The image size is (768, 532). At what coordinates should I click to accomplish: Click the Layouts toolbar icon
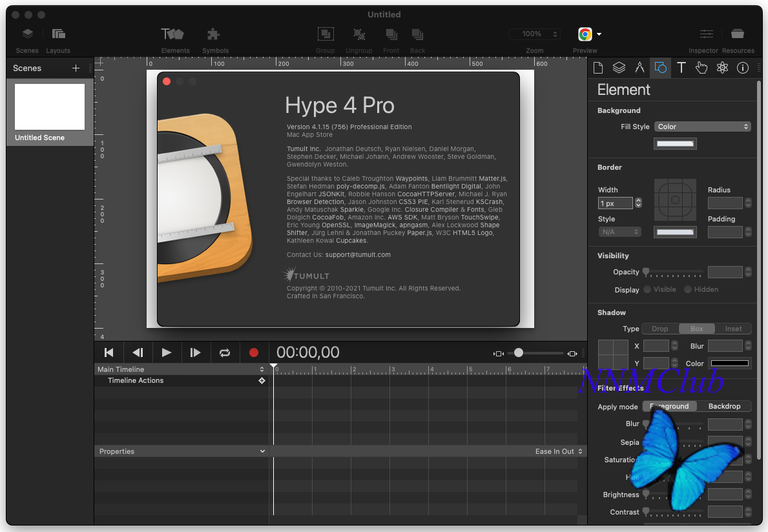[58, 35]
